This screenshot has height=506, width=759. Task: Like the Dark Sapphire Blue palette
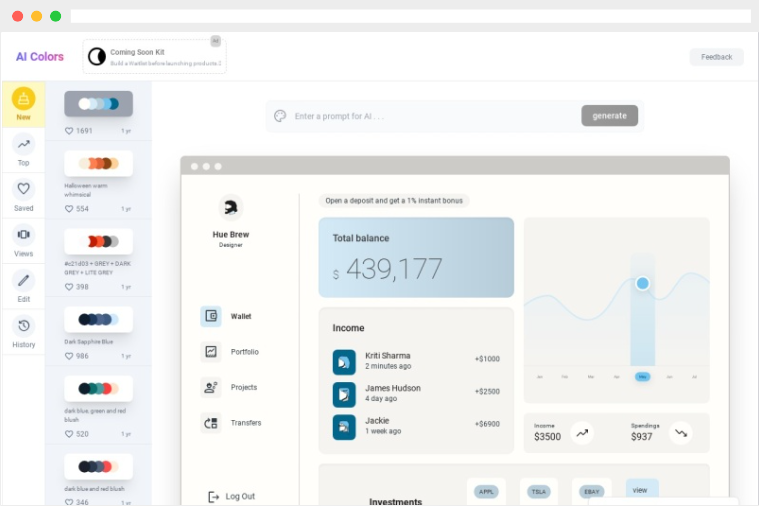point(69,356)
